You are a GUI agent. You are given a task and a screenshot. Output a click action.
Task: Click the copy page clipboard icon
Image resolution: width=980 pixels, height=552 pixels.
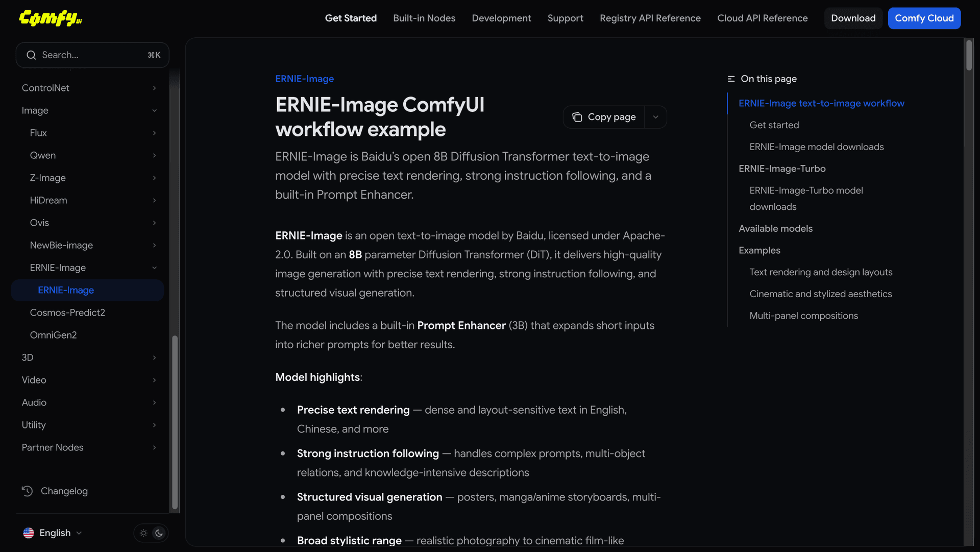(x=577, y=117)
